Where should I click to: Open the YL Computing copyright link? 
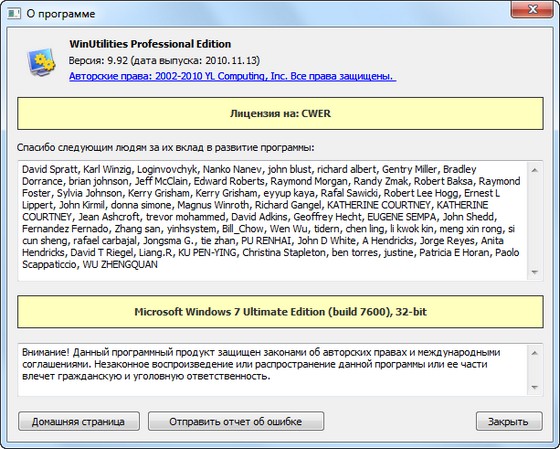click(x=232, y=76)
